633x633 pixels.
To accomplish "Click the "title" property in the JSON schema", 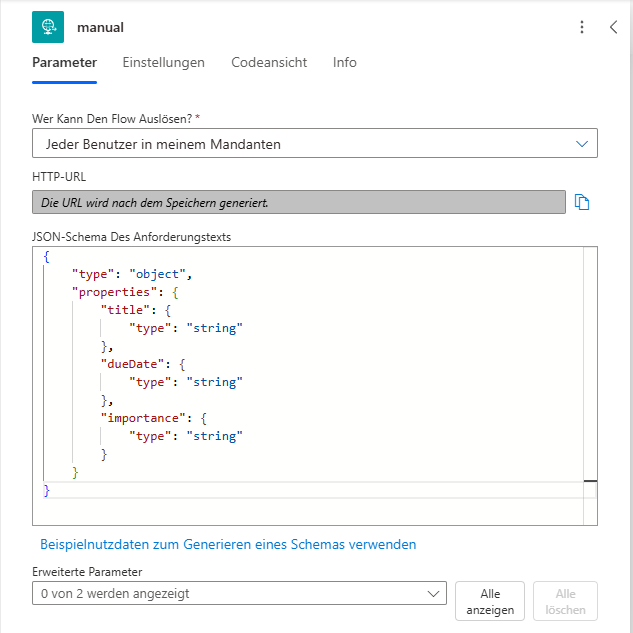I will [x=125, y=310].
